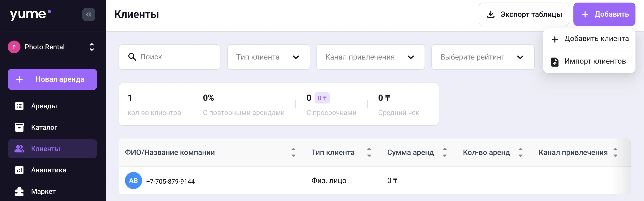The image size is (644, 201).
Task: Click the Импорт клиентов file icon
Action: tap(555, 61)
